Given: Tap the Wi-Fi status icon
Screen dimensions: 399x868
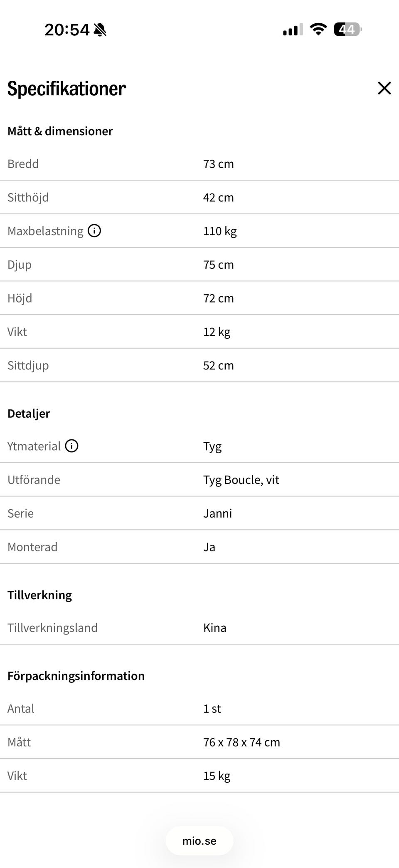Looking at the screenshot, I should click(x=318, y=30).
